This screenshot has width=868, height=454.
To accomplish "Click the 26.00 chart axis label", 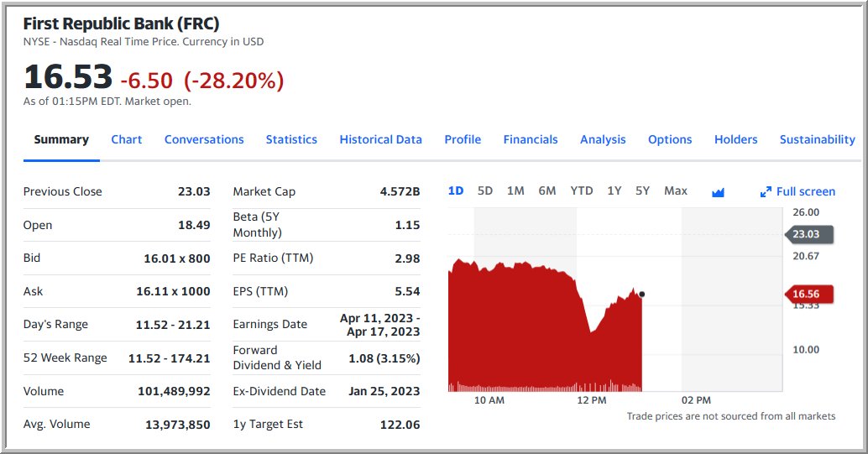I will point(806,212).
